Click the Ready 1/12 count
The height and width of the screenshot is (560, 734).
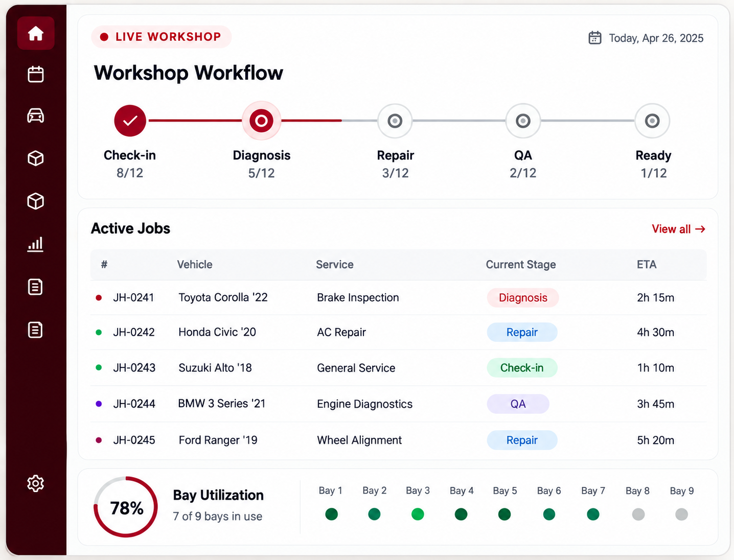[654, 173]
